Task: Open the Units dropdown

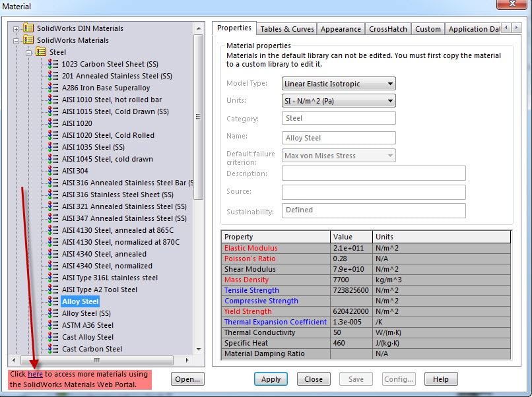Action: point(339,101)
